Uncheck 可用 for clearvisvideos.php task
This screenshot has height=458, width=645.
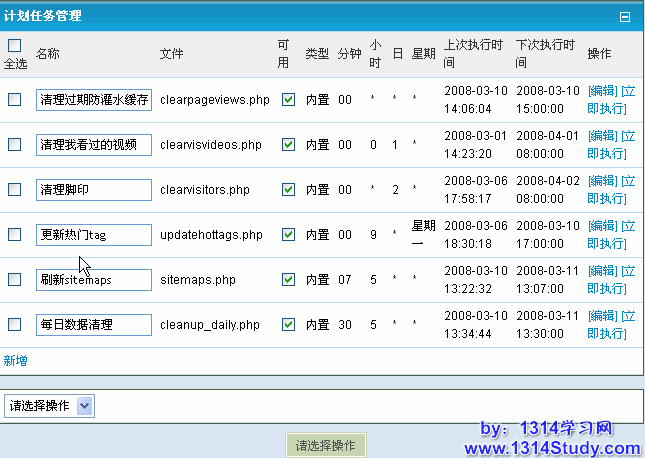[288, 145]
